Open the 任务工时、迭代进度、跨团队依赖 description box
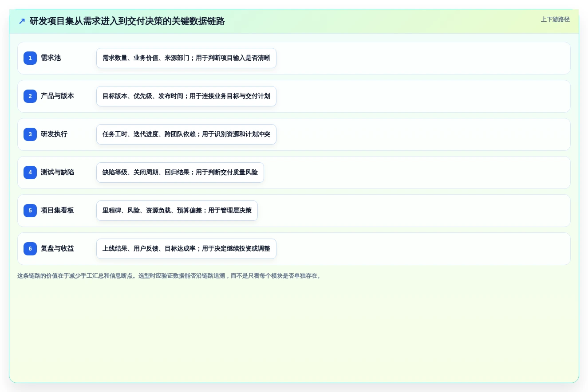 (186, 134)
